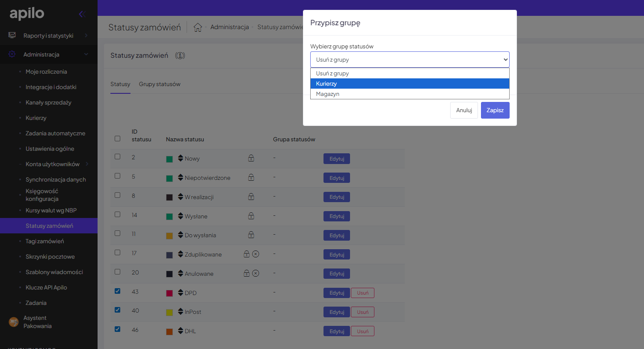Click the yellow color swatch for InPost

click(x=169, y=313)
